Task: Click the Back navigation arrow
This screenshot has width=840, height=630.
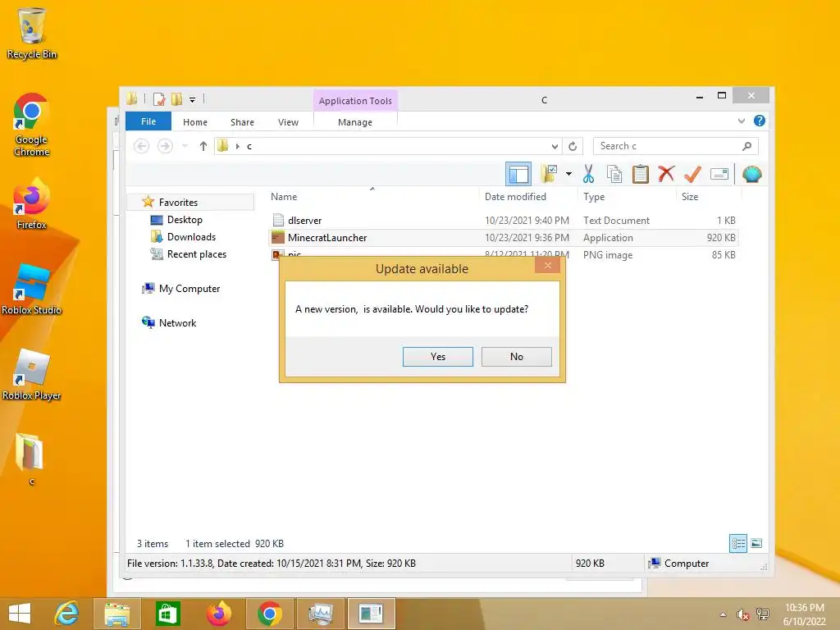Action: (141, 146)
